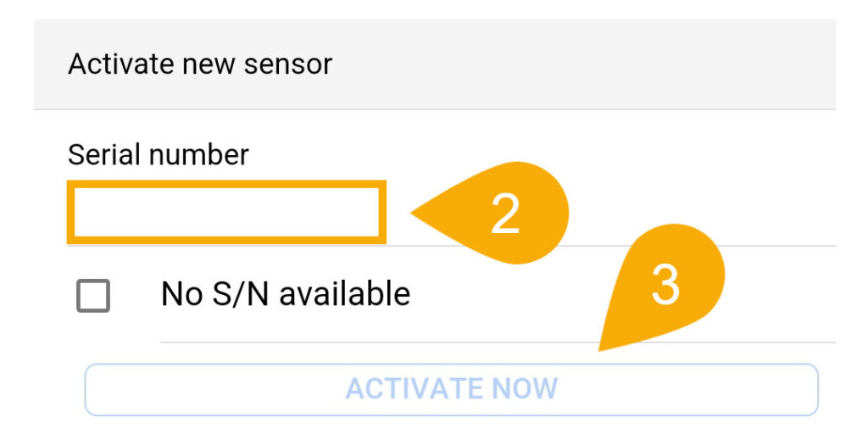
Task: Check the box left of No S/N available
Action: (93, 296)
